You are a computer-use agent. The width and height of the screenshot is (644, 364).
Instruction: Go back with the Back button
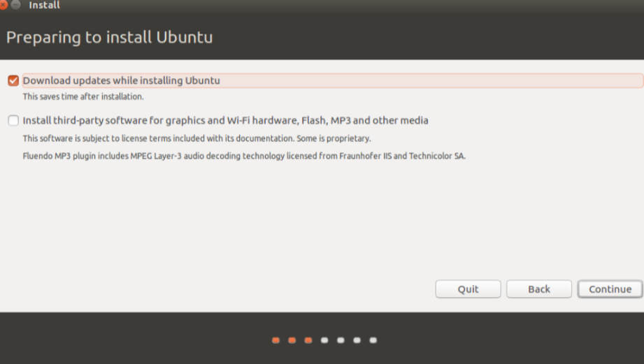click(538, 289)
